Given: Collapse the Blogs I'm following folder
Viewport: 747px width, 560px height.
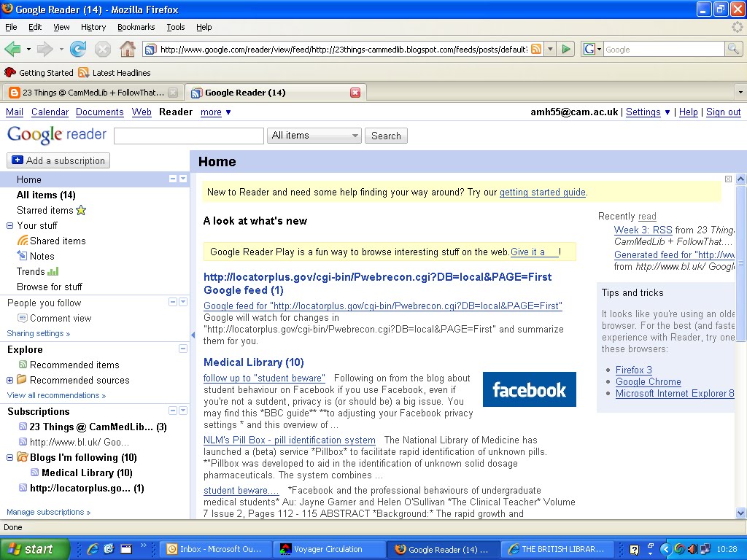Looking at the screenshot, I should 9,458.
